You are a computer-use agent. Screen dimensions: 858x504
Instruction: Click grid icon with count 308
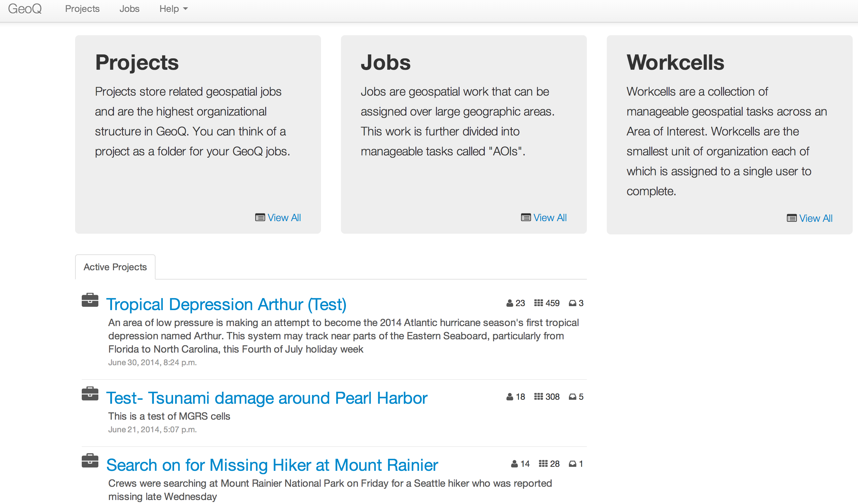539,396
